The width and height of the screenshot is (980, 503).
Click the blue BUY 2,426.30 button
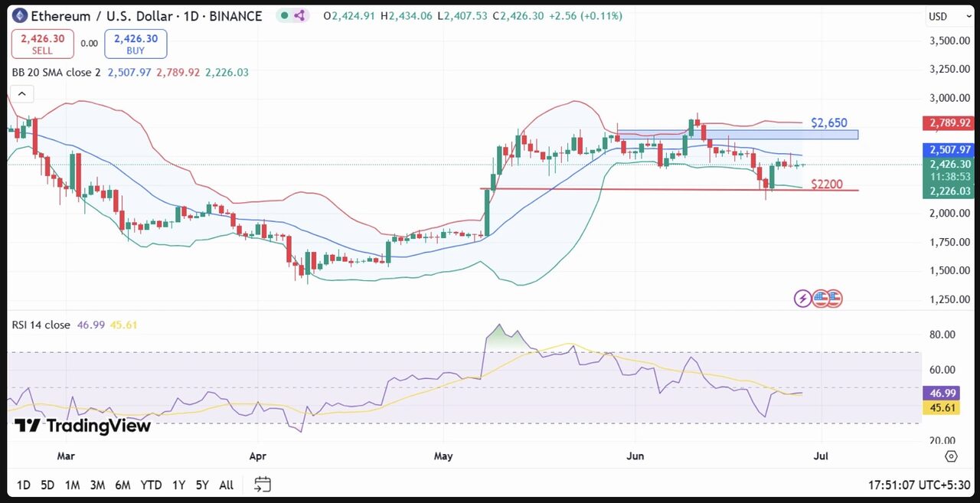pyautogui.click(x=136, y=44)
